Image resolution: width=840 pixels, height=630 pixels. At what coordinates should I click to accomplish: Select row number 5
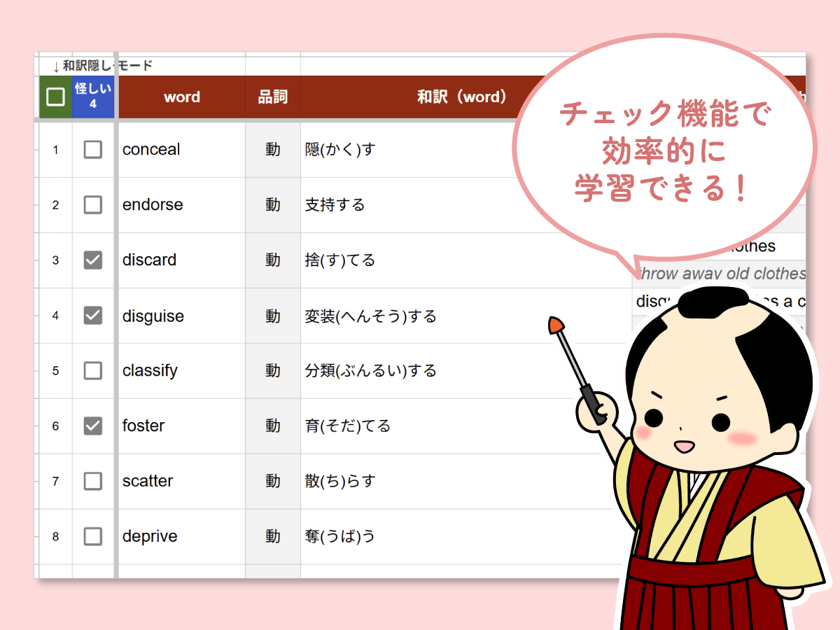[55, 370]
